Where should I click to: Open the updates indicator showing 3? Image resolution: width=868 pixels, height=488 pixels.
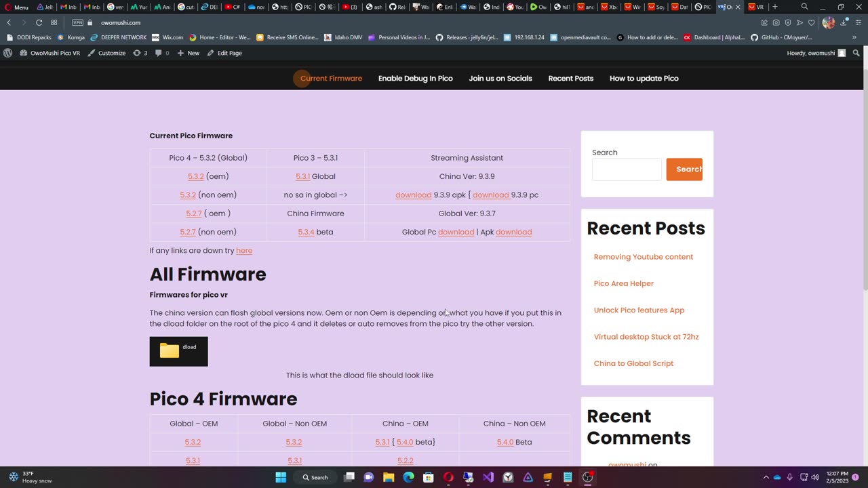140,53
